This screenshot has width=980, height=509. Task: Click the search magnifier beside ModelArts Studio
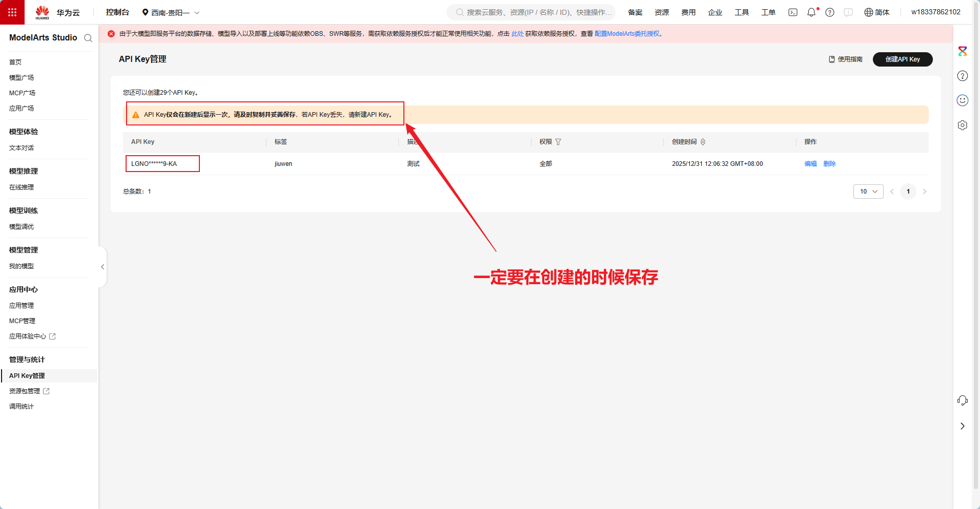pyautogui.click(x=88, y=38)
